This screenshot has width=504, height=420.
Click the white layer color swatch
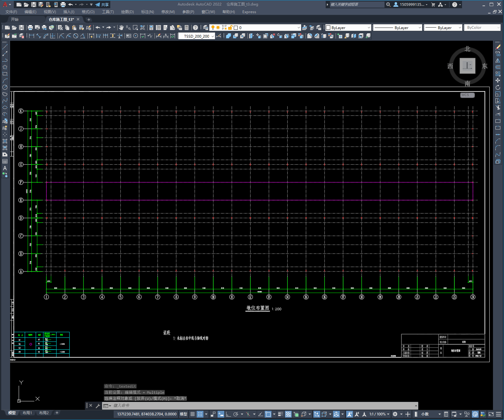pos(236,28)
